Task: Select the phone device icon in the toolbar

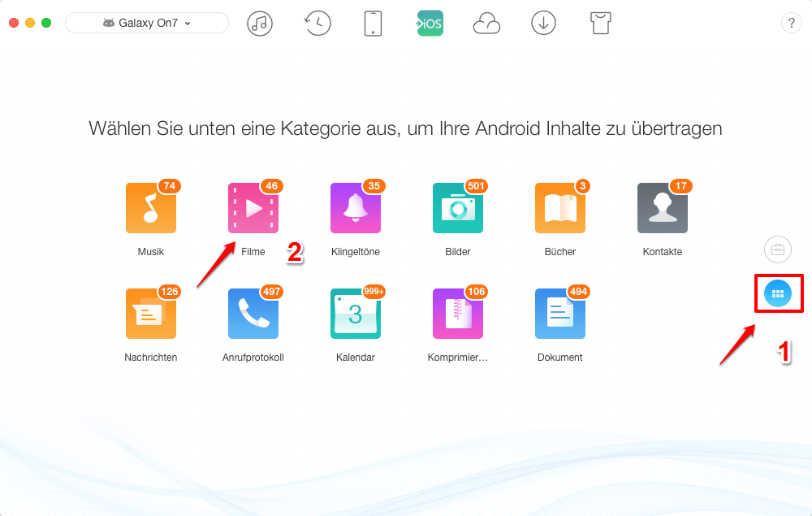Action: (373, 23)
